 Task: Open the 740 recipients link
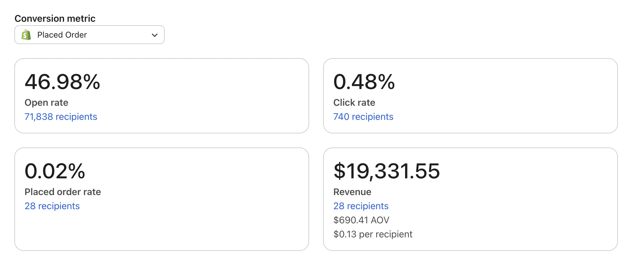click(363, 117)
